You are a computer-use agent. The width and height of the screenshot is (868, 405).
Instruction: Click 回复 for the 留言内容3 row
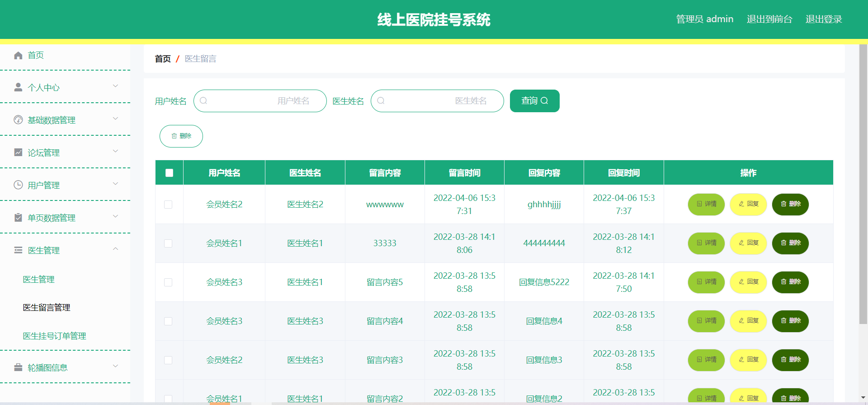tap(748, 360)
